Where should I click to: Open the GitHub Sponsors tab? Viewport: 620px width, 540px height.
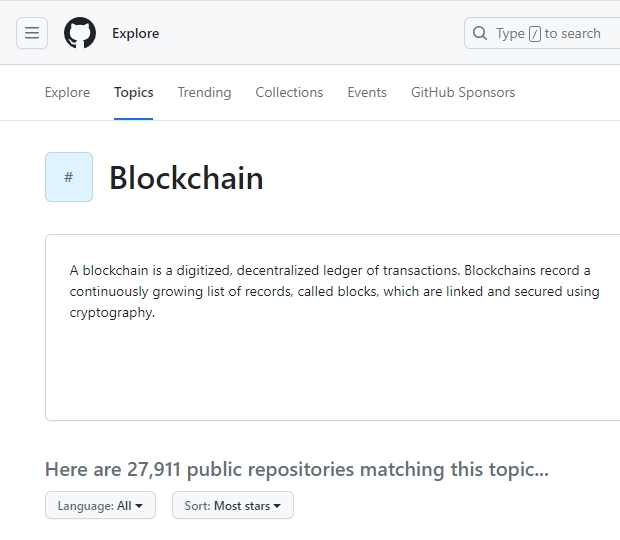(x=463, y=92)
